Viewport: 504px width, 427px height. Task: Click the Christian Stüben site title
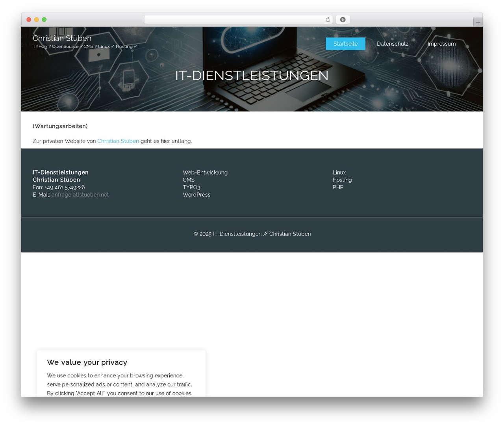(62, 38)
